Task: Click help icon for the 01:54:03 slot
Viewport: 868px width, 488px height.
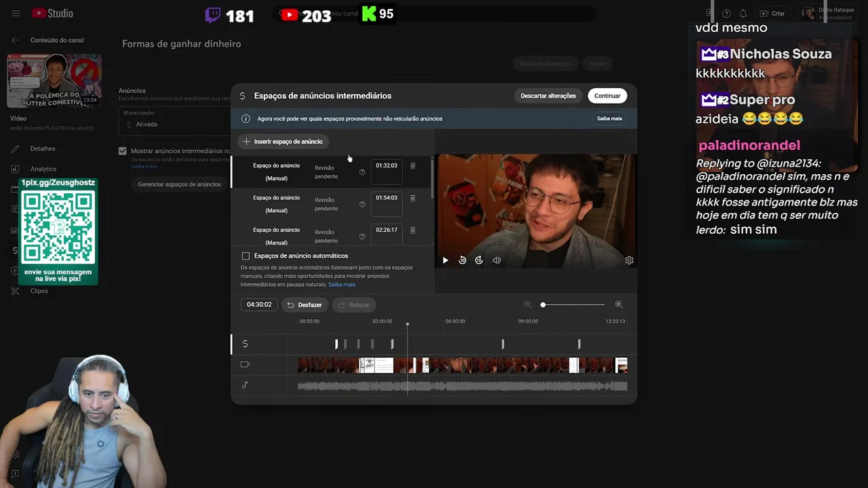Action: point(362,204)
